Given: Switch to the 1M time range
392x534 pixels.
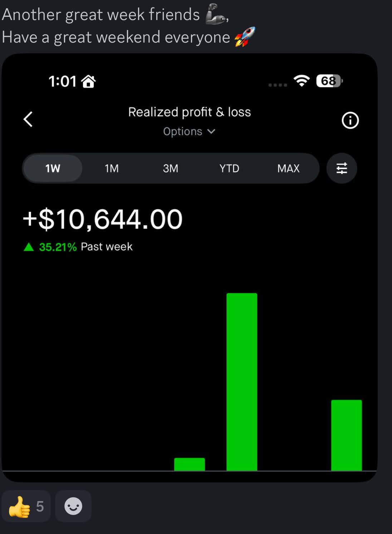Looking at the screenshot, I should (112, 168).
